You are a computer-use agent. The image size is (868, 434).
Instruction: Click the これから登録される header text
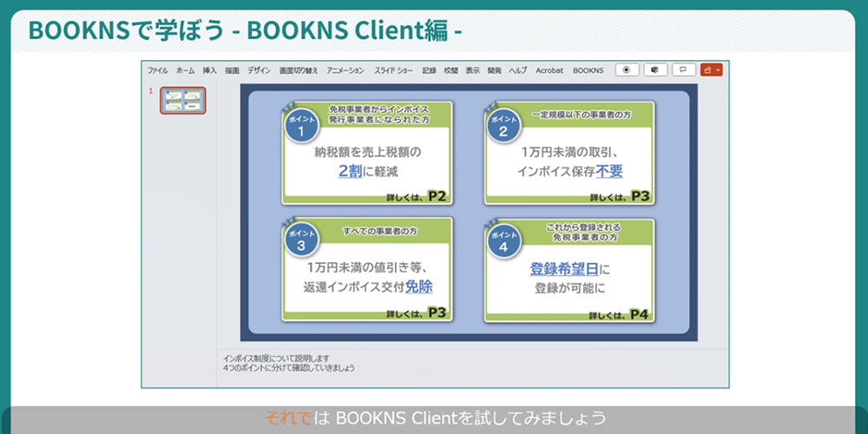[583, 227]
